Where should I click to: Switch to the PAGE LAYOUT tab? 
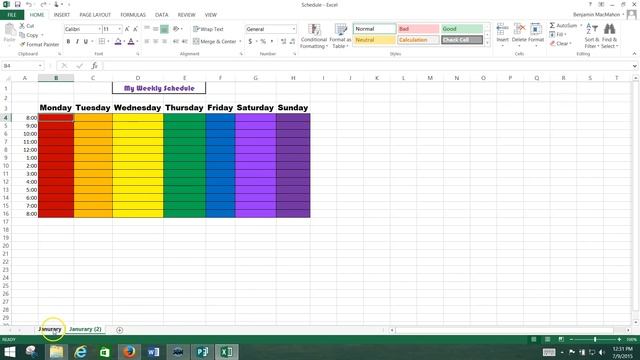95,15
